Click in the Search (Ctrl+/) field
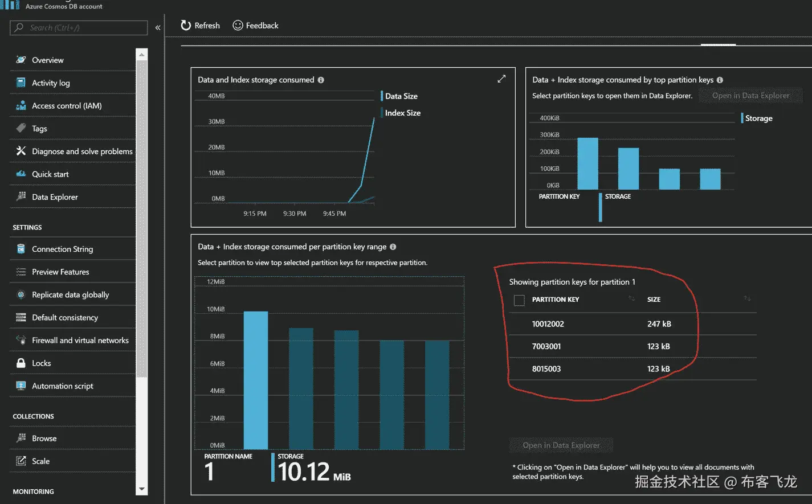 click(79, 27)
